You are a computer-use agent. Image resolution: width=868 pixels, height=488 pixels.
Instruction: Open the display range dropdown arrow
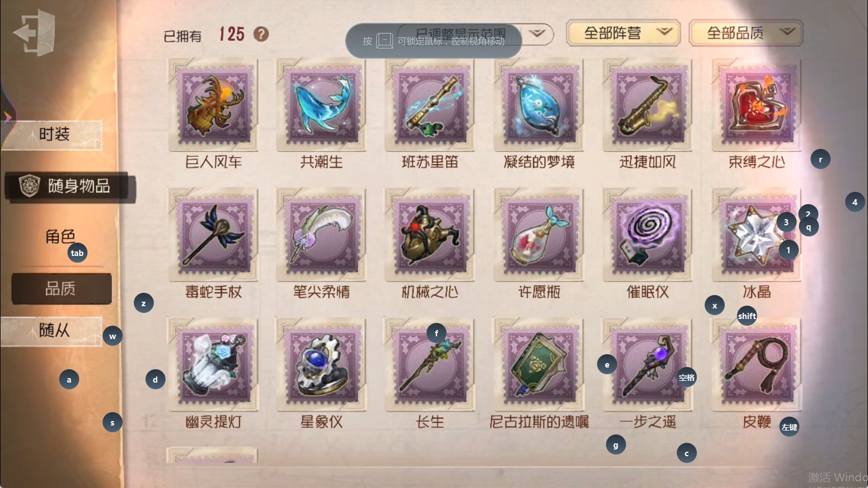click(537, 33)
